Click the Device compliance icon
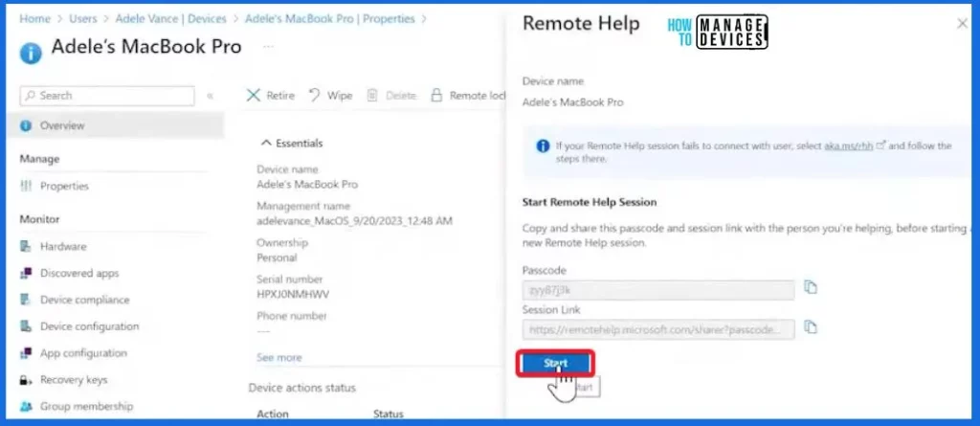 pyautogui.click(x=26, y=301)
